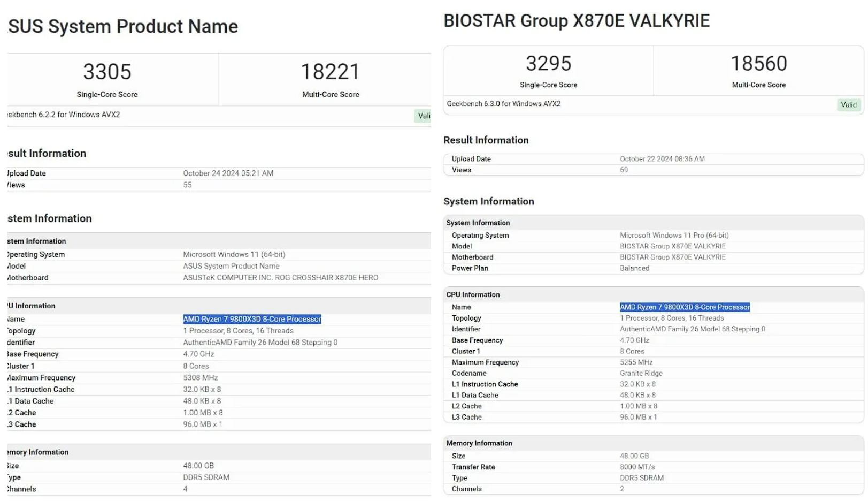
Task: Click Microsoft Windows 11 (64-bit) value
Action: [234, 255]
